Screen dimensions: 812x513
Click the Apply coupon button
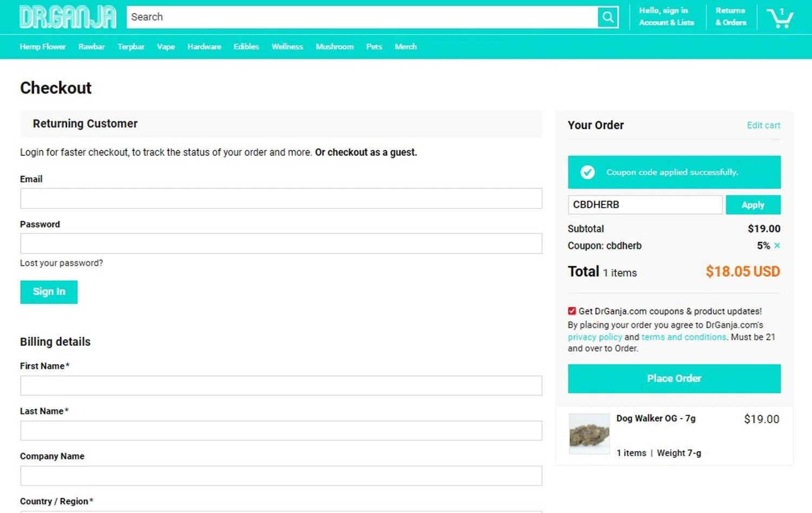pos(753,205)
